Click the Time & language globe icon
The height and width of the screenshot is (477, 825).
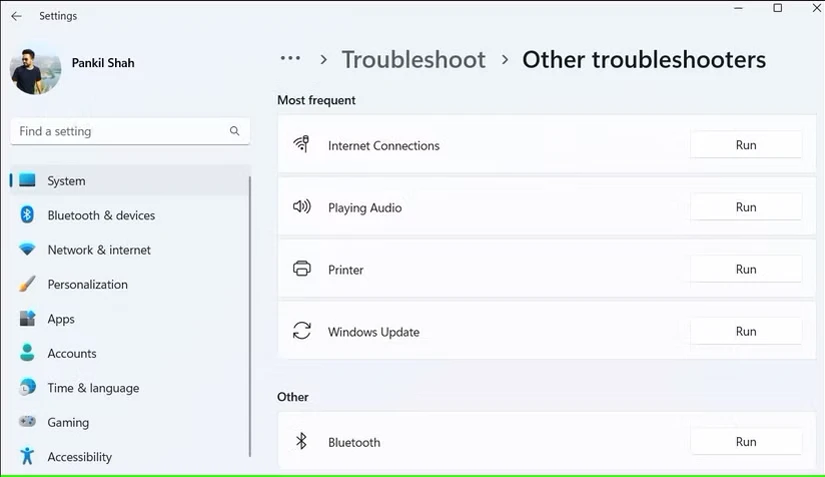point(27,387)
